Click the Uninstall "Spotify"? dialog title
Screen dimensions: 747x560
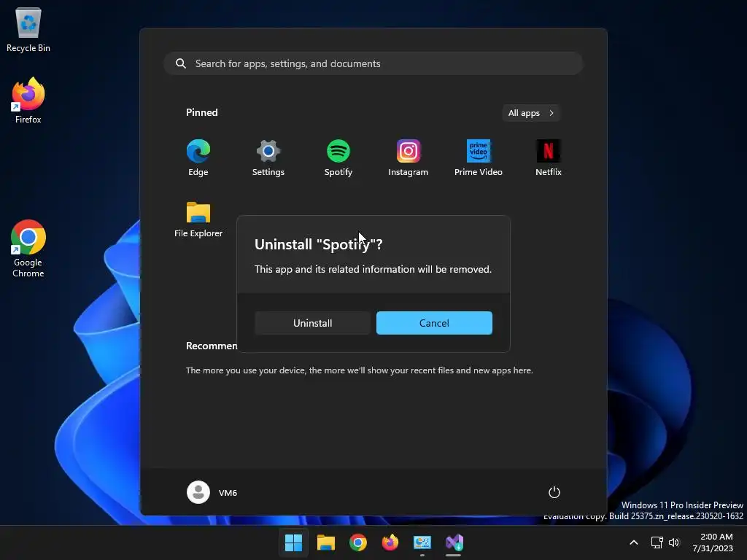point(318,244)
